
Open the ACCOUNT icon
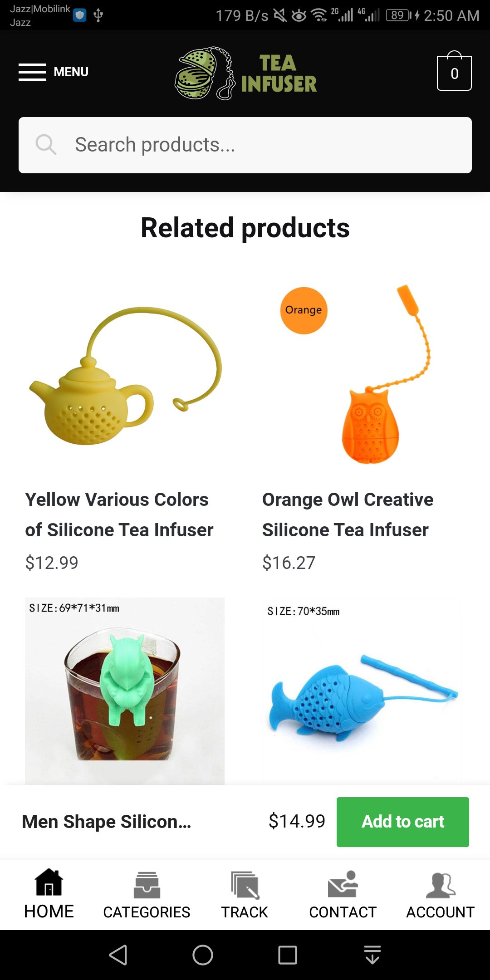(441, 885)
